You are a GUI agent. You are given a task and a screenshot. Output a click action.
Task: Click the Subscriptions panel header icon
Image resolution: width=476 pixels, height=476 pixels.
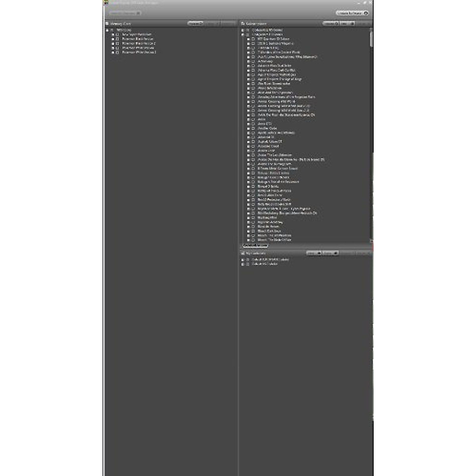pos(243,24)
